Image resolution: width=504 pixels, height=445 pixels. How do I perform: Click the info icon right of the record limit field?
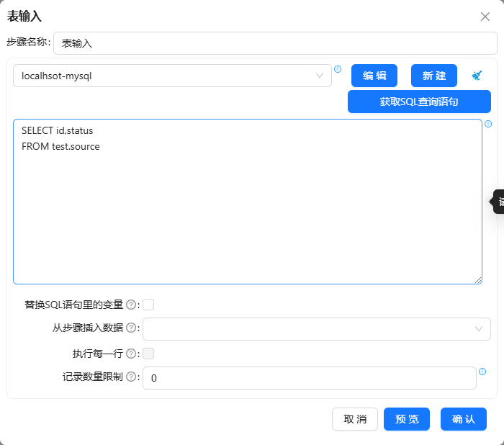(482, 372)
